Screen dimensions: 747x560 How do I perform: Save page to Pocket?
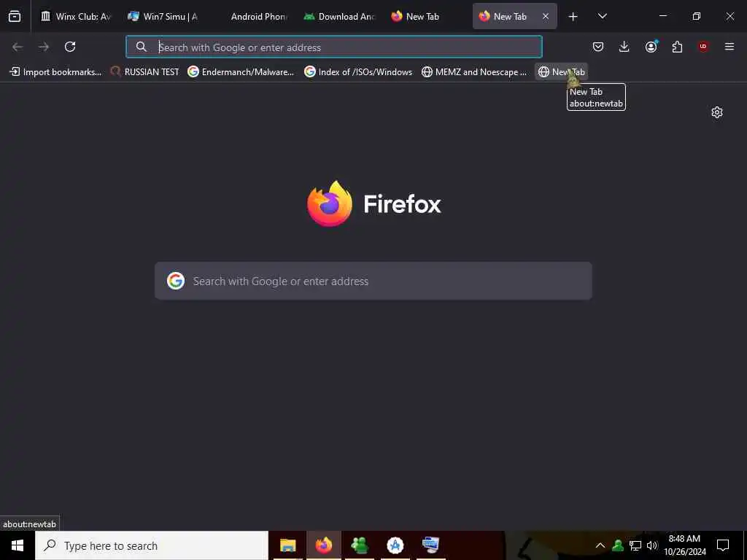(x=598, y=47)
